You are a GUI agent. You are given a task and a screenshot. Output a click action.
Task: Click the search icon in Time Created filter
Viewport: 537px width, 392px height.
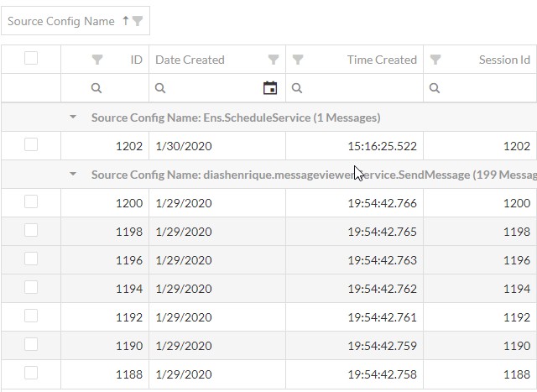pos(297,87)
